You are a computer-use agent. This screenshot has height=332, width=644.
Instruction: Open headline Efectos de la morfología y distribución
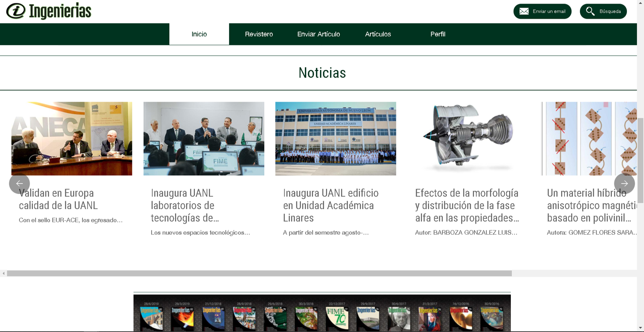[x=467, y=205]
